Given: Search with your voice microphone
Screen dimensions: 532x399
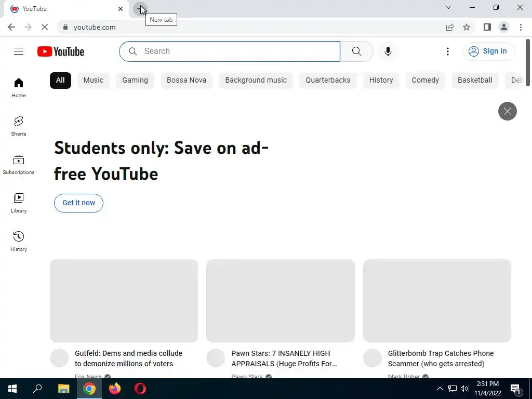Looking at the screenshot, I should tap(388, 51).
